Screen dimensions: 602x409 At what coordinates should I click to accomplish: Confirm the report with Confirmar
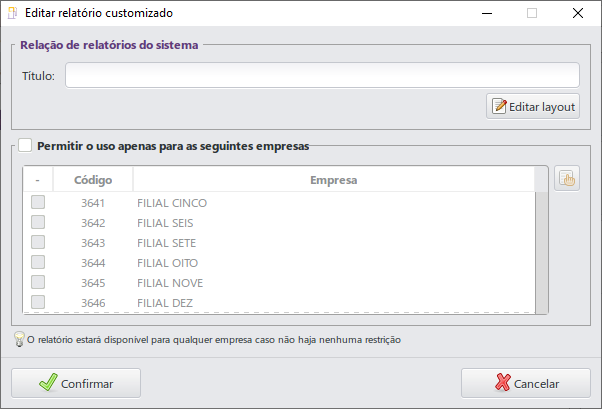76,383
